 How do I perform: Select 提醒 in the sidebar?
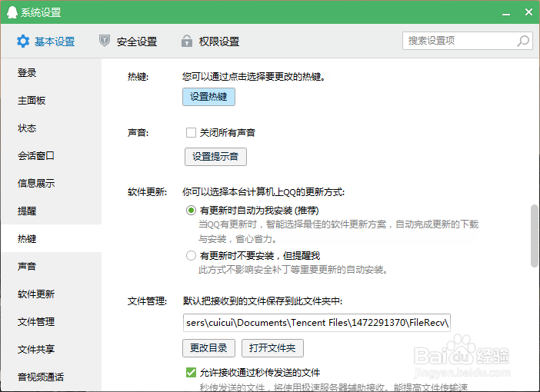(52, 211)
